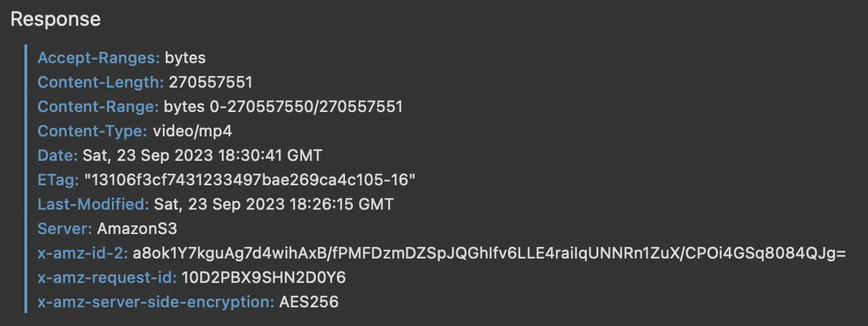The image size is (868, 326).
Task: Click the Last-Modified header label
Action: point(94,204)
